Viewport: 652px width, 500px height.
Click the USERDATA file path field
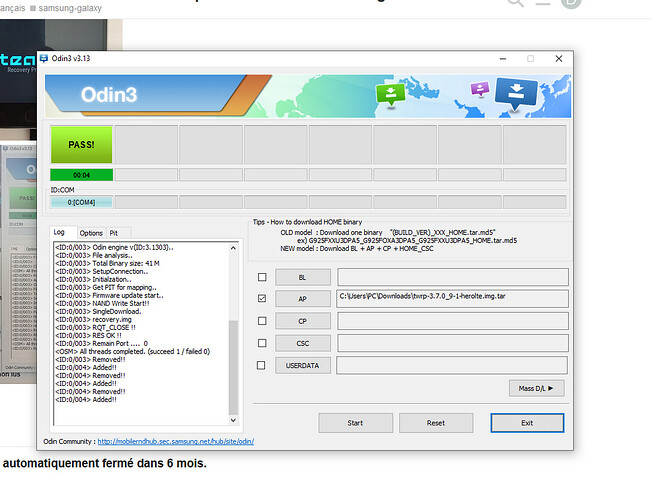452,366
